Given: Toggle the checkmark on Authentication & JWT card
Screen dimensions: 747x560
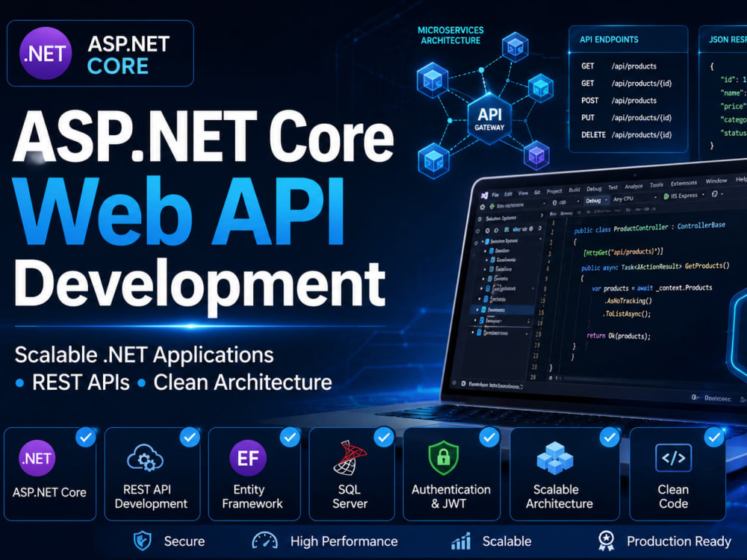Looking at the screenshot, I should tap(489, 437).
